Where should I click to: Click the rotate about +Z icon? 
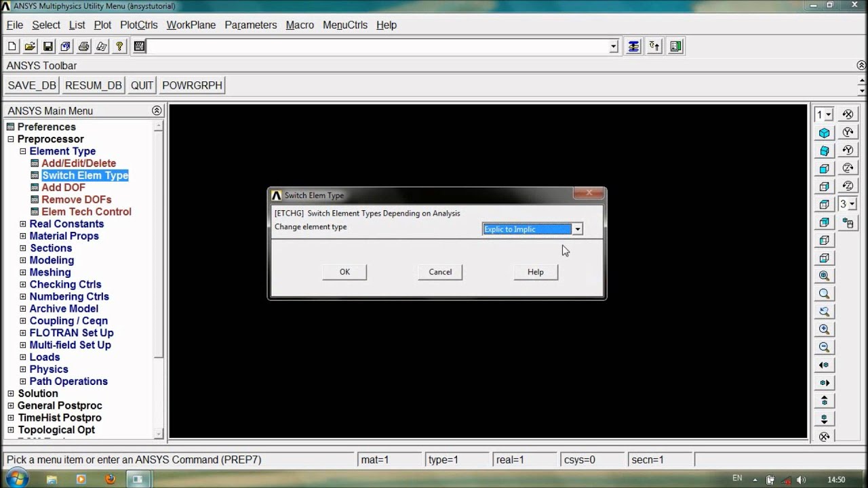[x=847, y=168]
